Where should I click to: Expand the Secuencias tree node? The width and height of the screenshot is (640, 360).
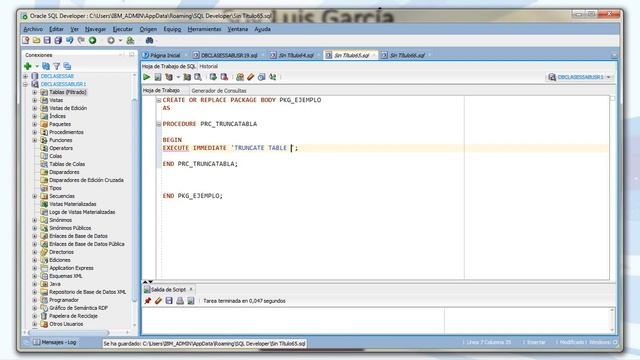point(35,196)
